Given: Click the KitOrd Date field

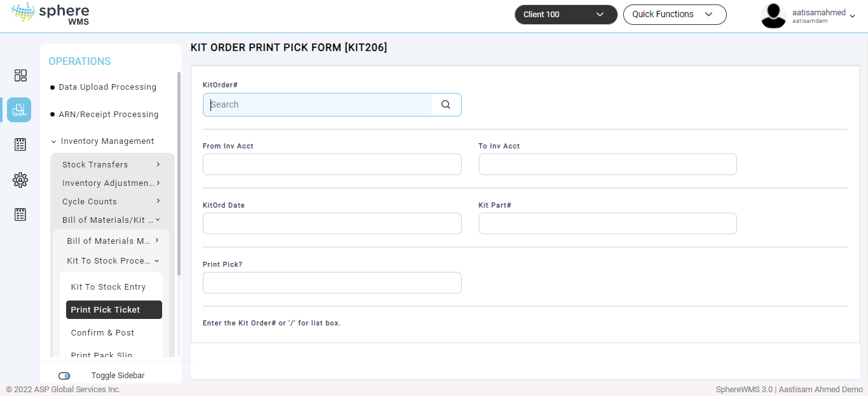Looking at the screenshot, I should pos(332,223).
